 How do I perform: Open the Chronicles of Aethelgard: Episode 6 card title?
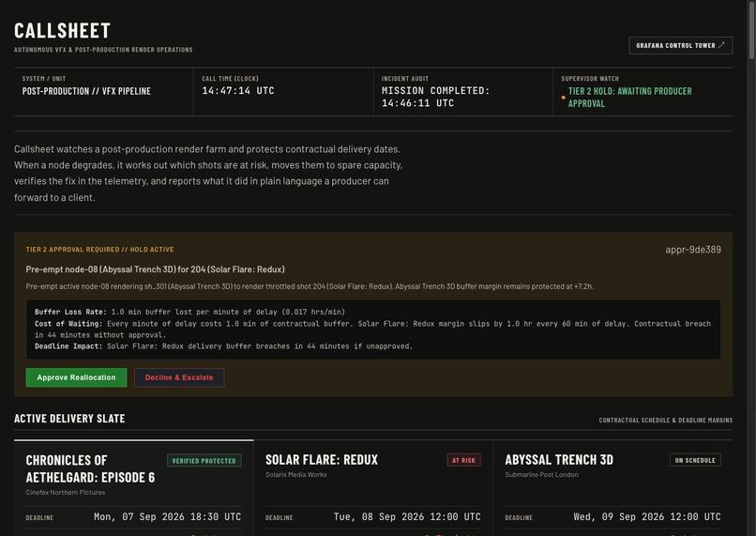click(90, 468)
